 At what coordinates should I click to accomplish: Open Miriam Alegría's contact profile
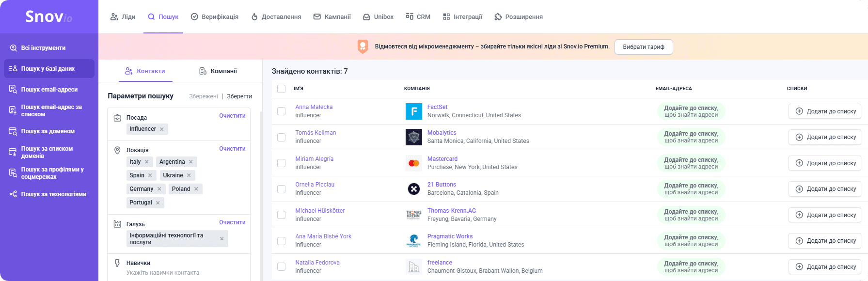[315, 159]
